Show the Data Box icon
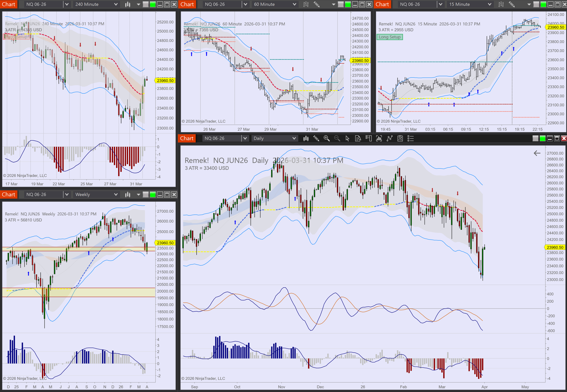The width and height of the screenshot is (567, 392). [x=358, y=139]
